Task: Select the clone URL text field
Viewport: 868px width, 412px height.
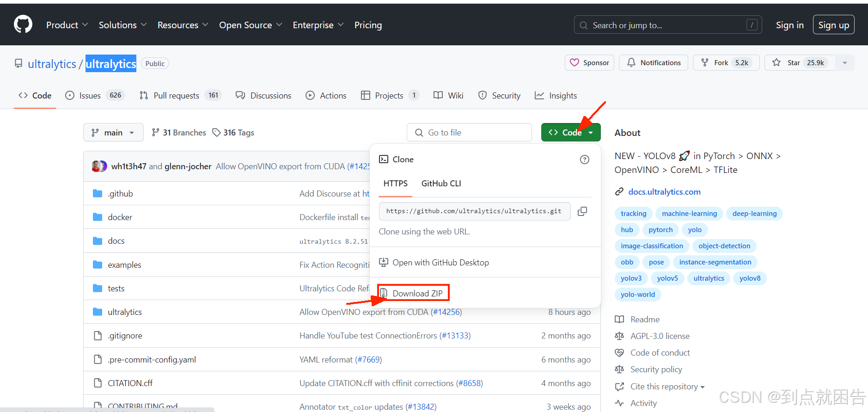Action: tap(475, 211)
